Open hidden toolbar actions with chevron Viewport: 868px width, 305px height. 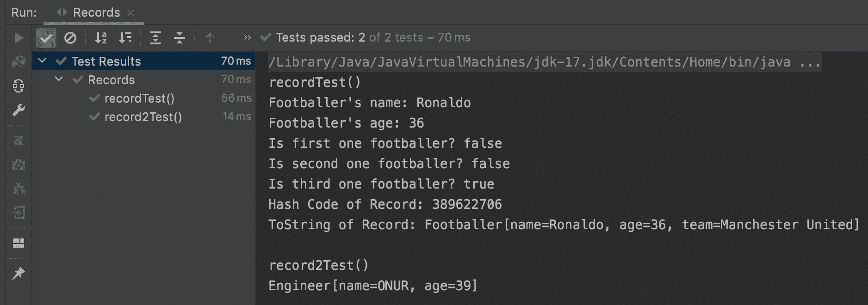tap(247, 38)
